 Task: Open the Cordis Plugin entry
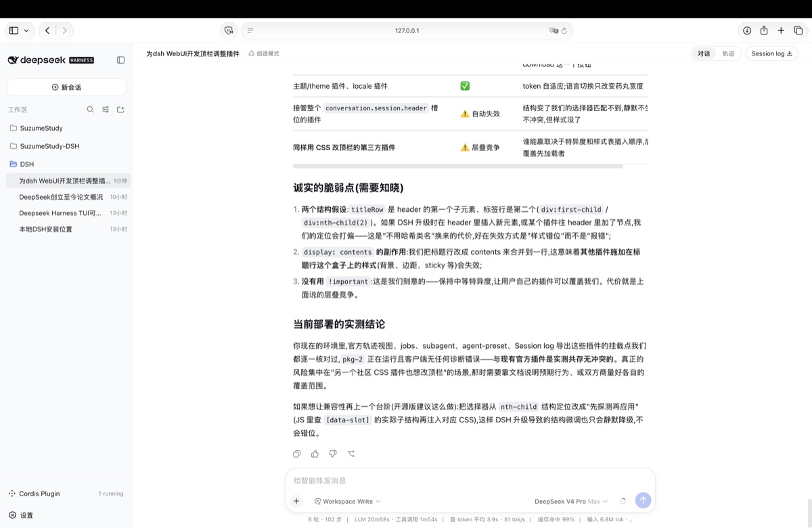click(35, 493)
